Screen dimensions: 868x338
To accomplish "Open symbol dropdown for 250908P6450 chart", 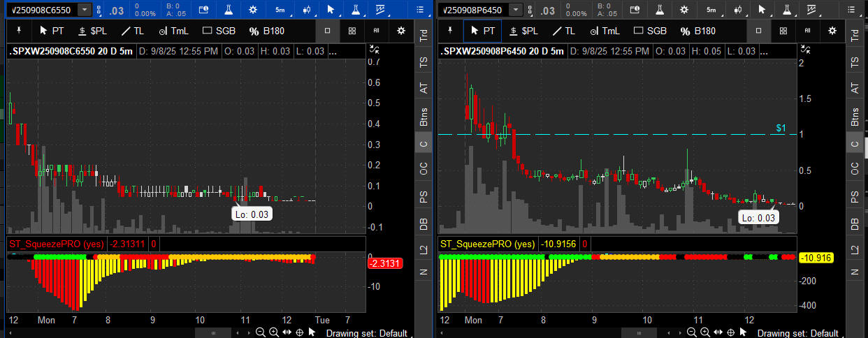I will point(515,10).
